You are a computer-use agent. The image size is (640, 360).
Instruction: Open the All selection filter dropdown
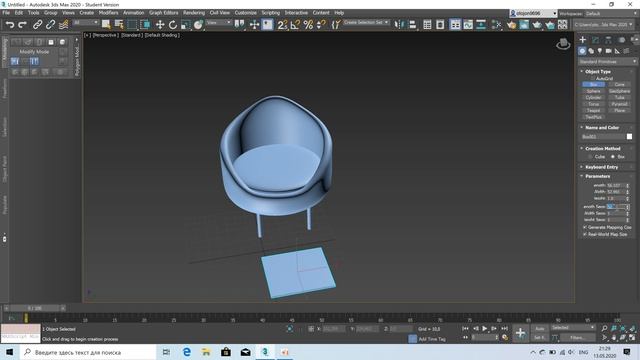coord(86,22)
